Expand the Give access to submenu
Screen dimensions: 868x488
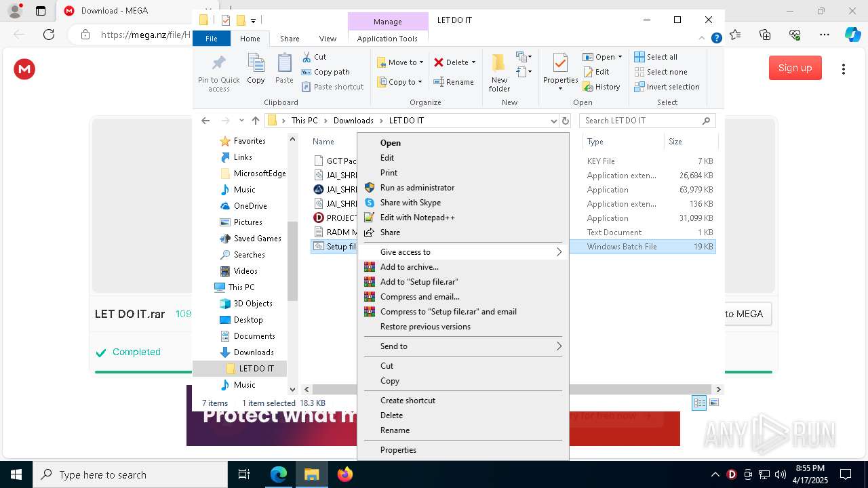pyautogui.click(x=463, y=252)
